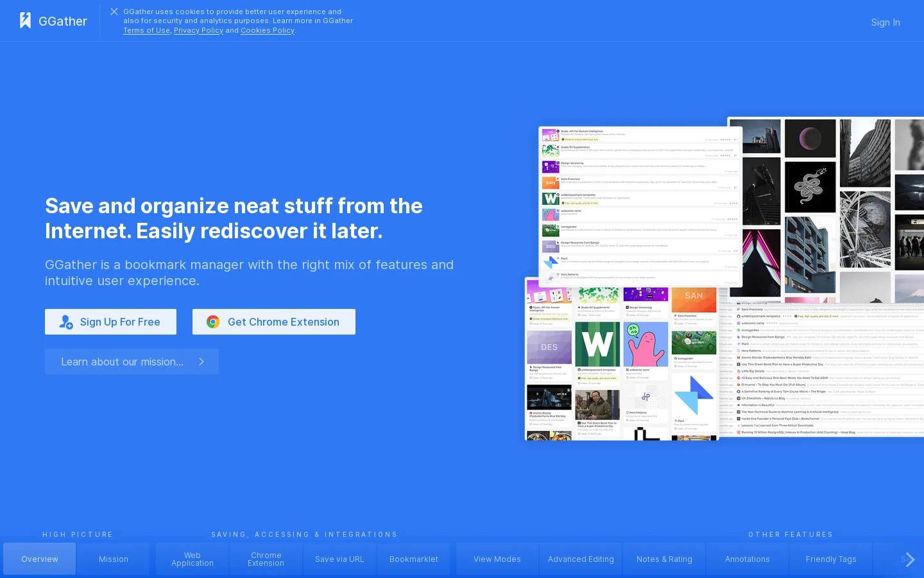
Task: Click the Sign Up For Free button
Action: pos(110,322)
